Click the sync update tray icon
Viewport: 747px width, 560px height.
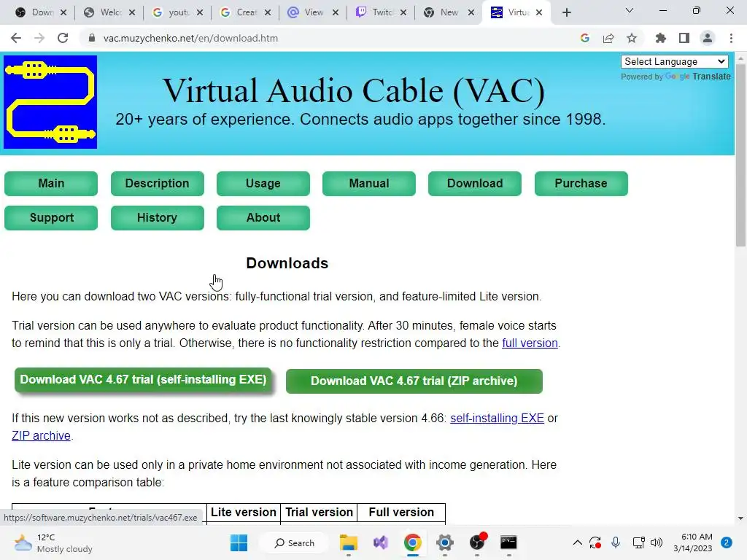point(595,542)
